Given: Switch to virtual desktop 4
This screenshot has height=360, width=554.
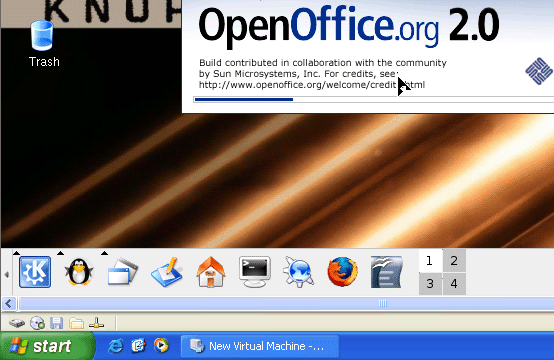Looking at the screenshot, I should coord(454,284).
